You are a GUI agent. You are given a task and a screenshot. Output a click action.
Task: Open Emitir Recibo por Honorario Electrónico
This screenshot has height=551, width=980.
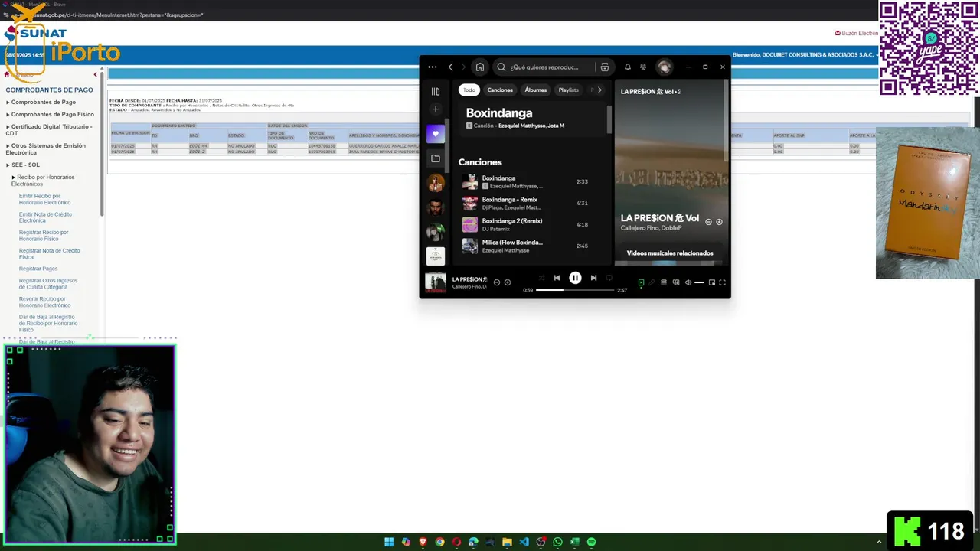(x=44, y=199)
